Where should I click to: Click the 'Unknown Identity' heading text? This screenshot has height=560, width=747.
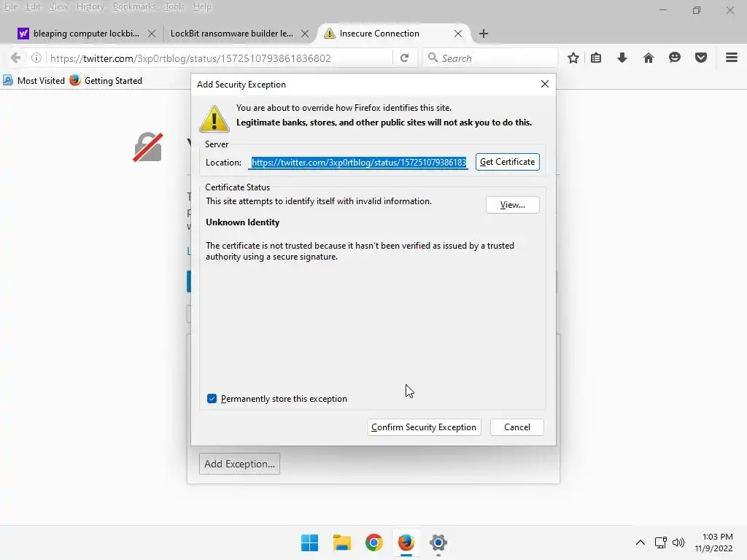[x=242, y=222]
